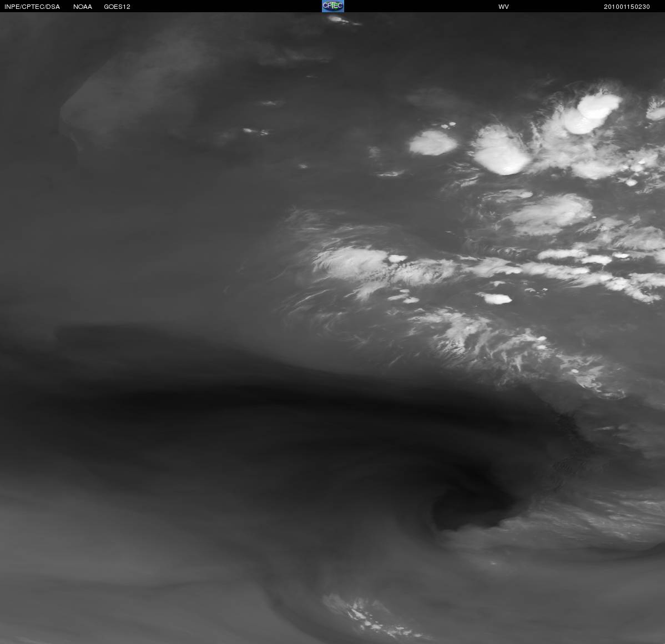Click the NOAA label in header
Screen dimensions: 665x644
click(83, 7)
